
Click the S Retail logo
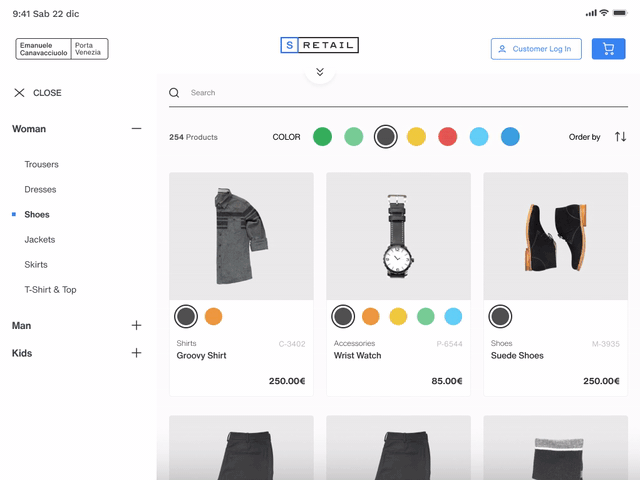pyautogui.click(x=319, y=45)
